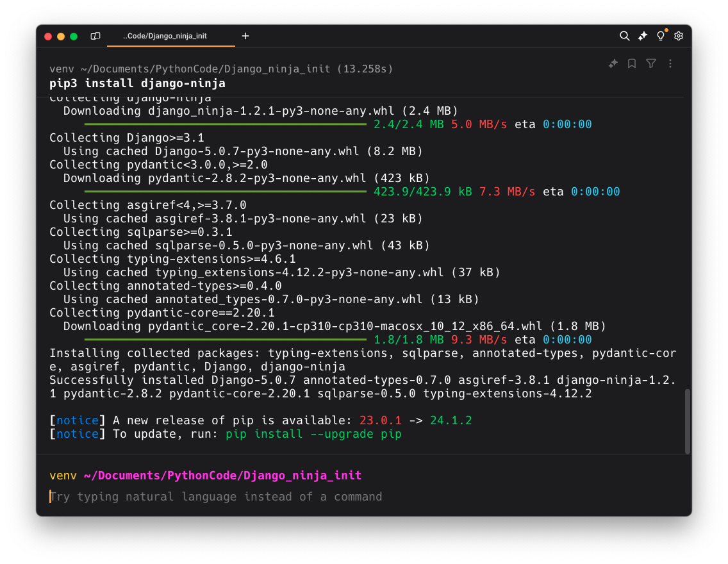The image size is (728, 564).
Task: Open settings gear icon
Action: point(679,37)
